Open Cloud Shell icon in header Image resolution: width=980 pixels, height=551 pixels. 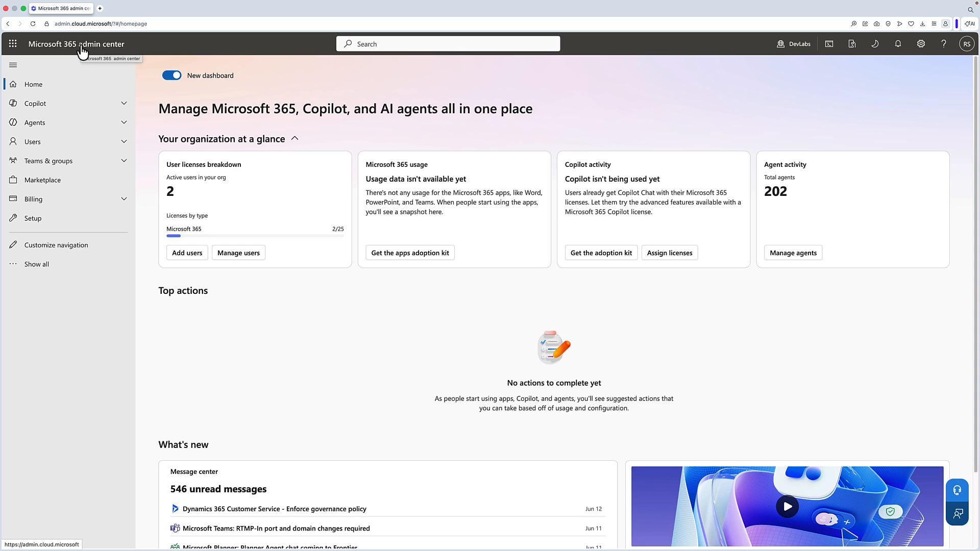pyautogui.click(x=829, y=44)
